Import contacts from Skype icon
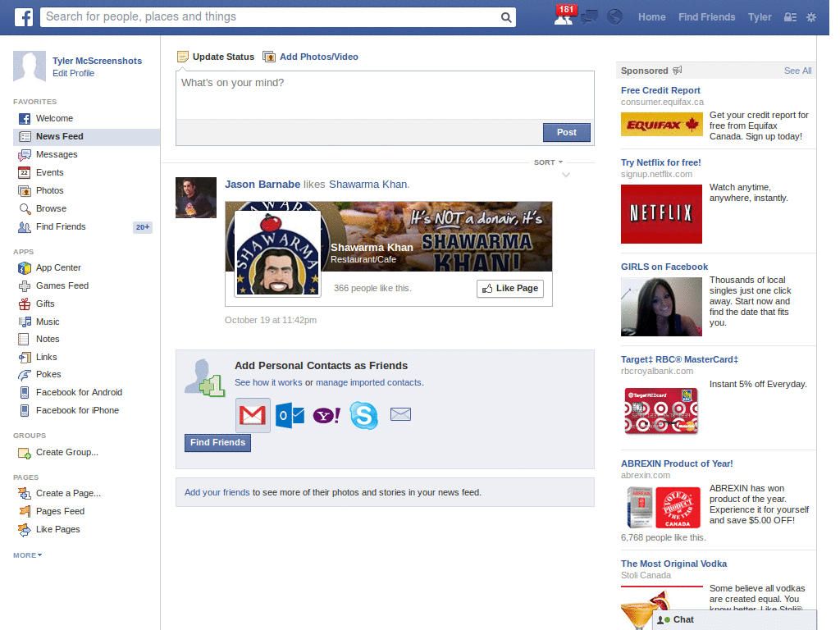The height and width of the screenshot is (630, 840). pyautogui.click(x=363, y=415)
